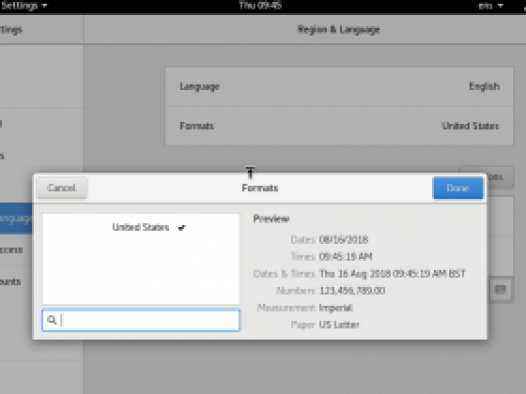
Task: Select the highlighted Region & Language sidebar item
Action: tap(16, 218)
